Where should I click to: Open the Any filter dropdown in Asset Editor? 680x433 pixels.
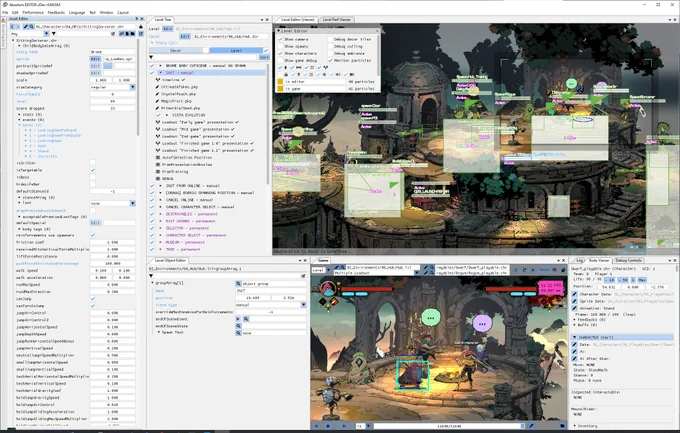coord(46,33)
